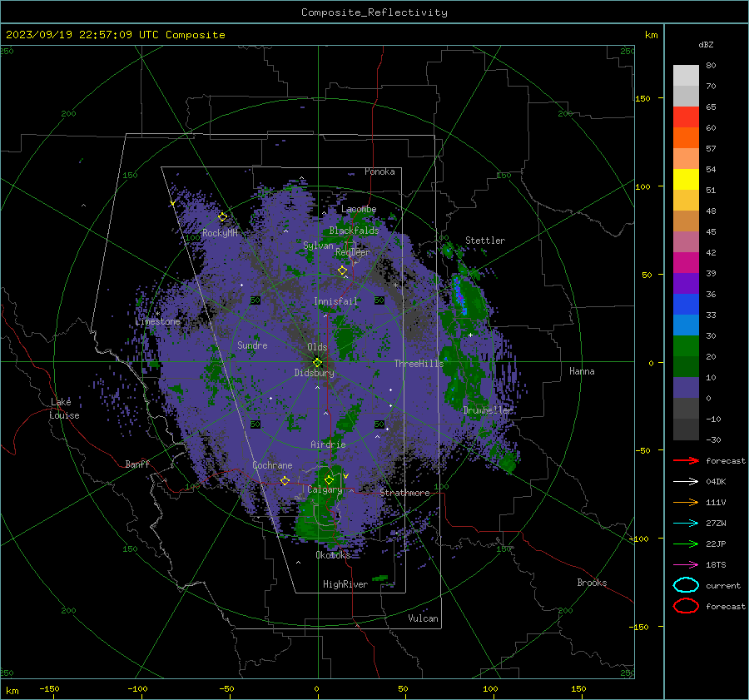Pick the violet swatch between 39 and 36
The width and height of the screenshot is (749, 700).
point(686,284)
